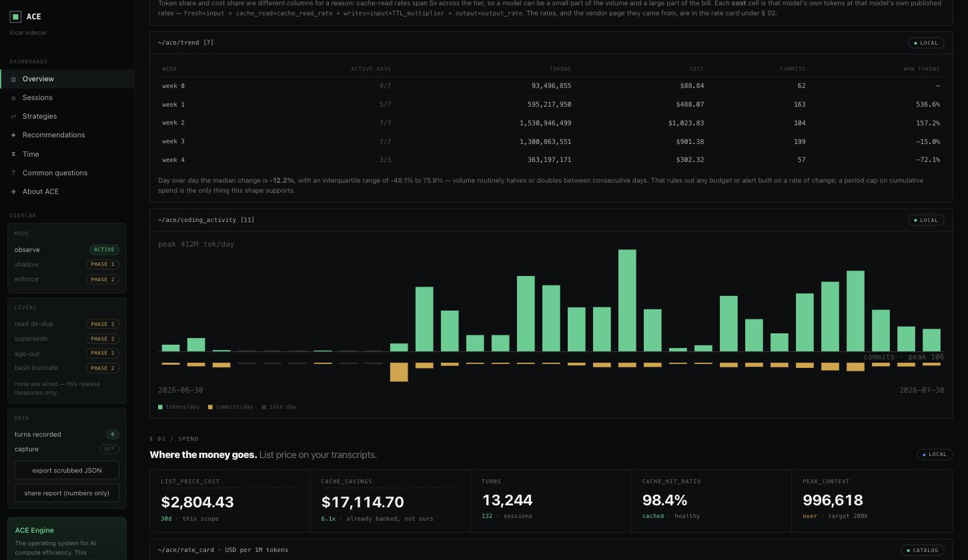
Task: Click the $1,023.83 cost cell
Action: [686, 123]
